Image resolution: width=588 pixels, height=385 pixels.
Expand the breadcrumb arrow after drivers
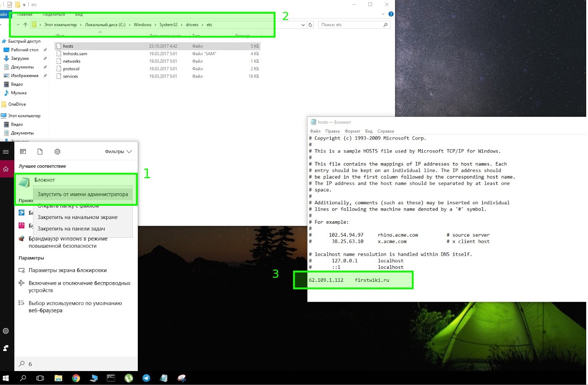[202, 25]
